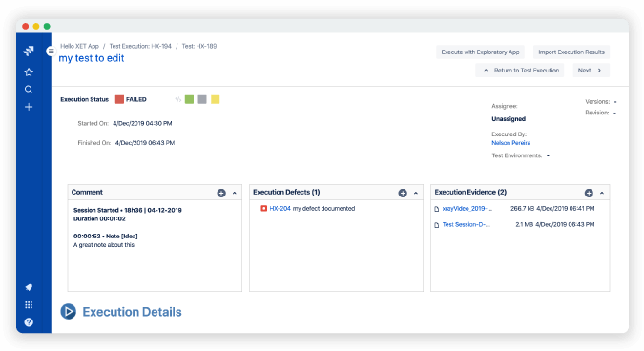
Task: Set status with the green square
Action: tap(189, 99)
